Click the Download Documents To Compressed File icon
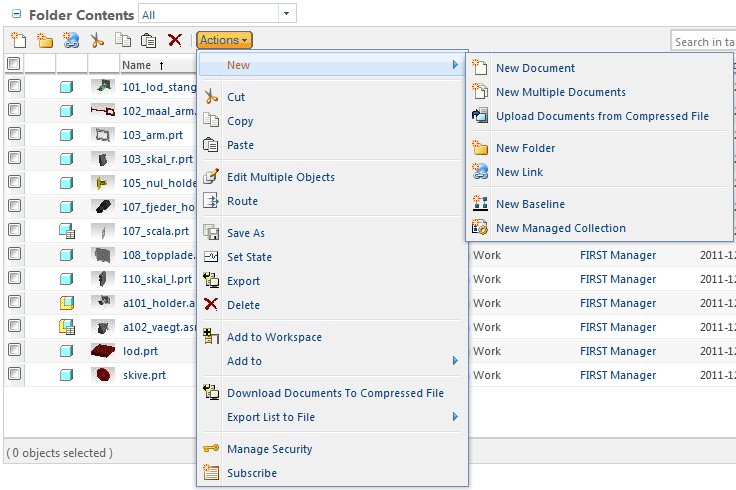The width and height of the screenshot is (736, 490). [x=211, y=392]
